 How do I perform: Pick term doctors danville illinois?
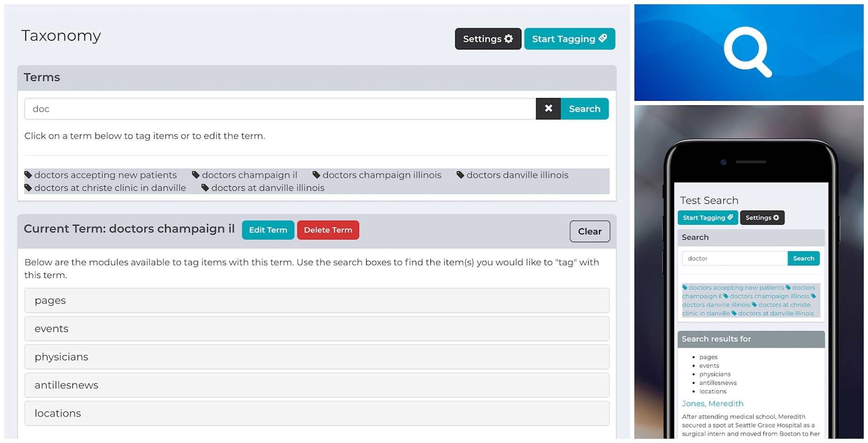coord(517,175)
